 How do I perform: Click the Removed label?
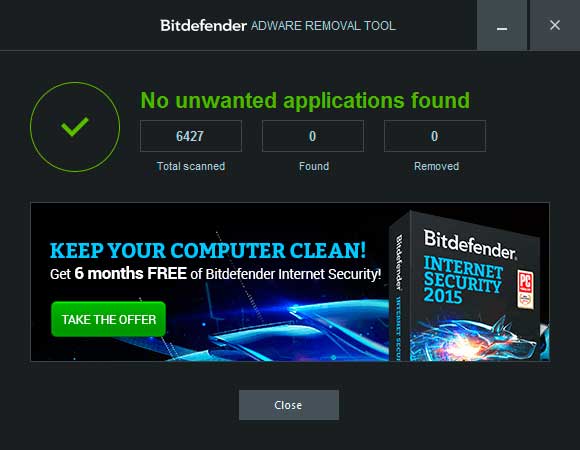click(436, 166)
